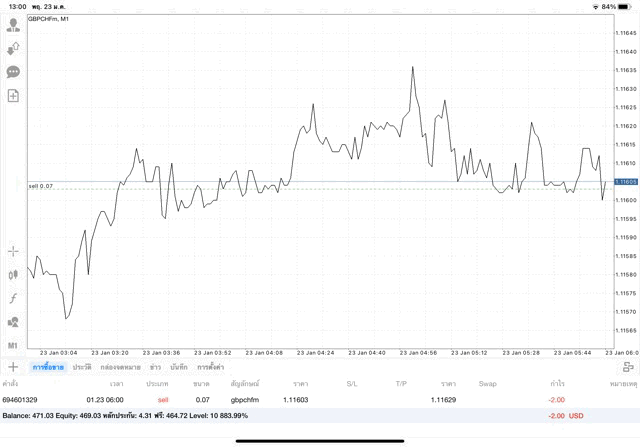The image size is (640, 447).
Task: Open the indicators function icon
Action: point(13,298)
